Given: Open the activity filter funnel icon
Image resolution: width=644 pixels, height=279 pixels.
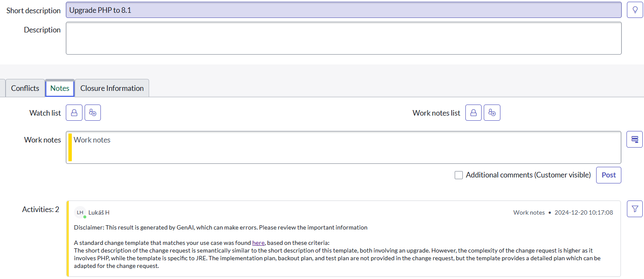Looking at the screenshot, I should pyautogui.click(x=635, y=209).
